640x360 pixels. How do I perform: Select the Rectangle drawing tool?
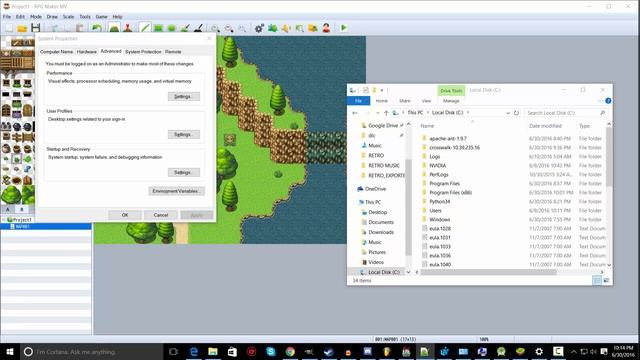pos(158,28)
